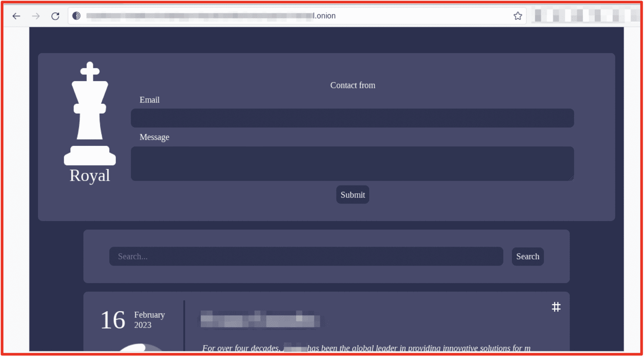Reload the page with the refresh icon
Viewport: 644px width, 357px height.
click(x=55, y=16)
